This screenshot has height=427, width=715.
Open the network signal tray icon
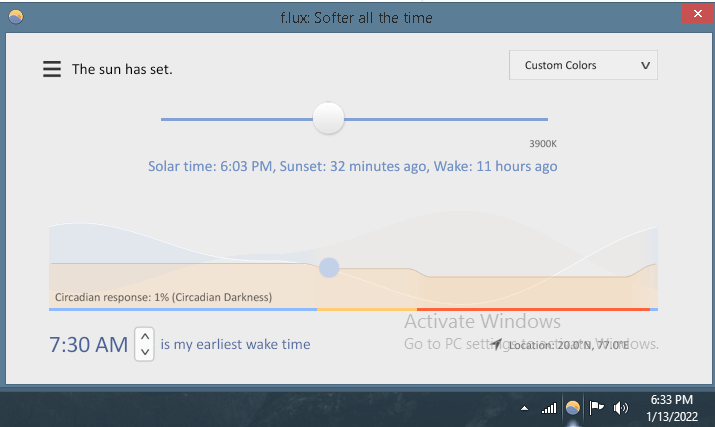point(549,408)
